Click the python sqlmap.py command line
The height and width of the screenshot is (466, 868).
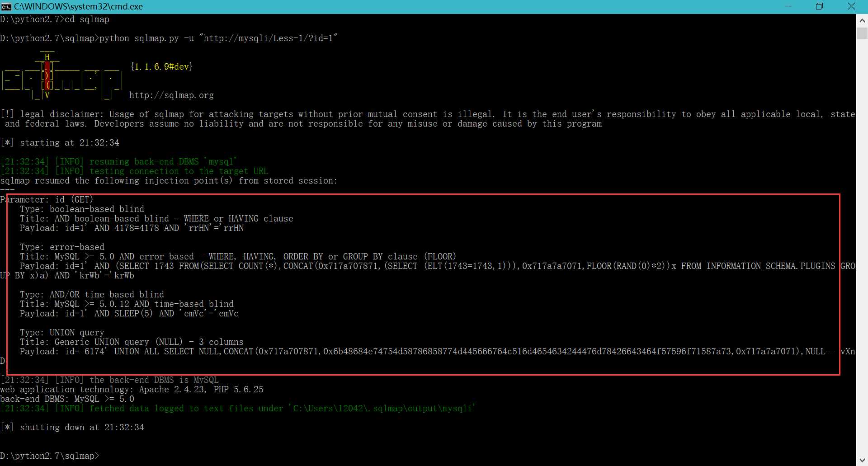[169, 38]
